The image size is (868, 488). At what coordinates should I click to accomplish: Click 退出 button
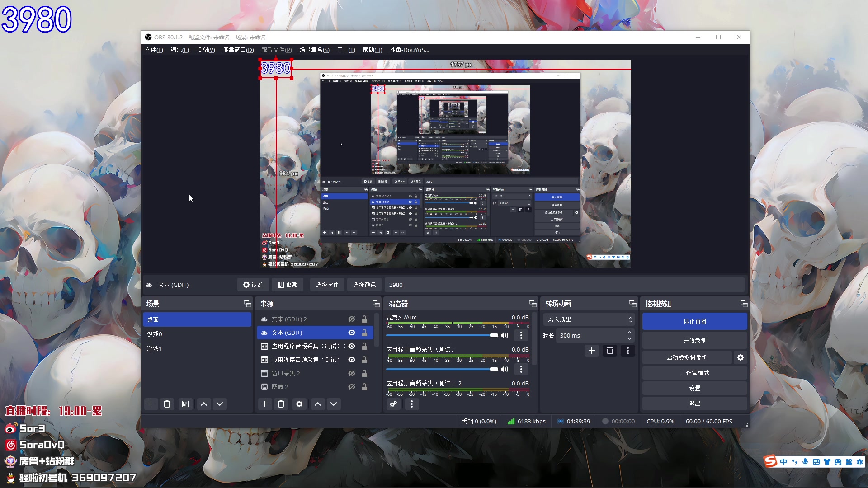click(694, 404)
